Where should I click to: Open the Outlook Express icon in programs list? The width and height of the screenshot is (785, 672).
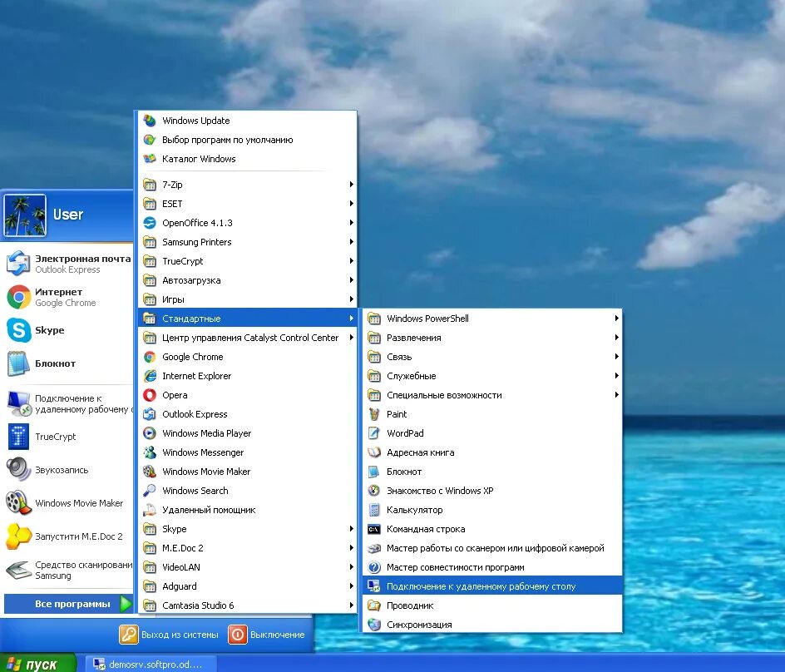pos(149,414)
